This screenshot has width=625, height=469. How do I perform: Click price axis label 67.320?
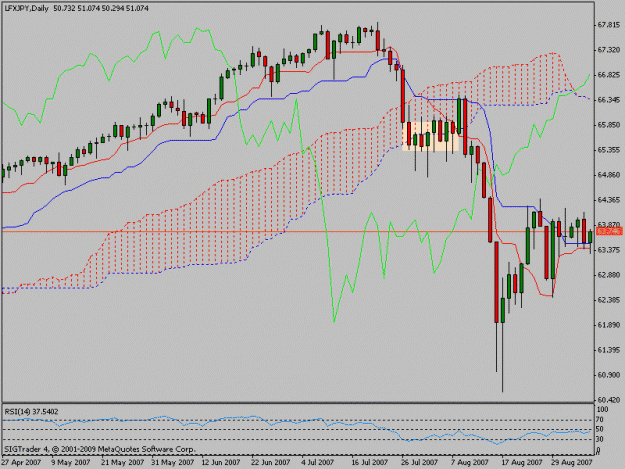click(x=609, y=50)
